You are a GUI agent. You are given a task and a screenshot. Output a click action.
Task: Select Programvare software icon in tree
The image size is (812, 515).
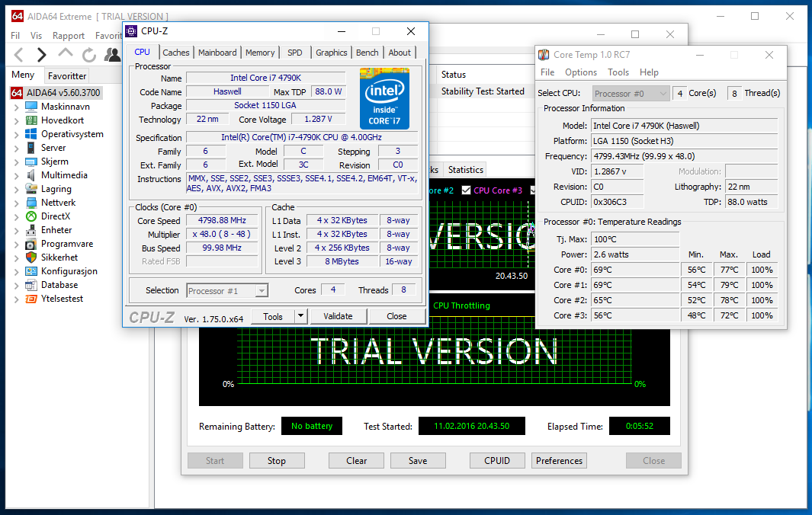pos(31,244)
